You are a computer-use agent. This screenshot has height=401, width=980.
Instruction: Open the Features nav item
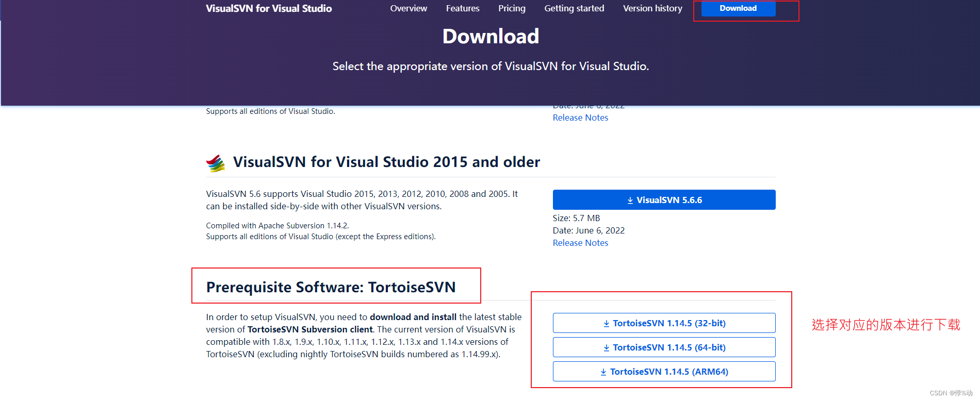coord(463,8)
